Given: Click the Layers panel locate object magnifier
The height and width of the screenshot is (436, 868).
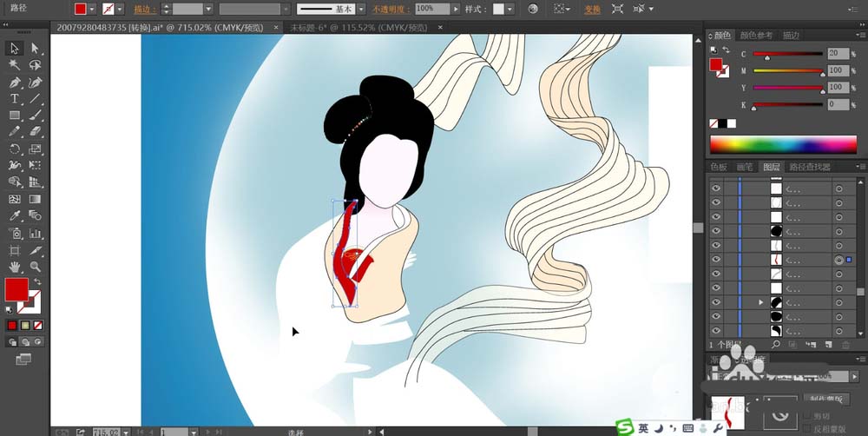Looking at the screenshot, I should pos(776,345).
